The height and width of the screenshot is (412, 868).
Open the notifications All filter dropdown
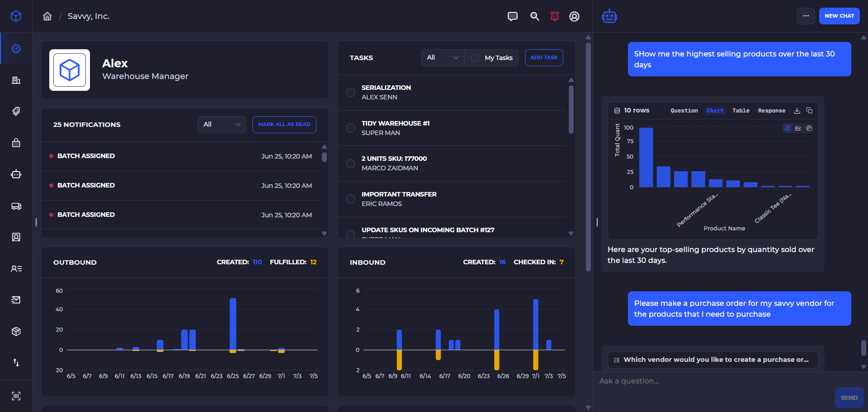click(222, 124)
